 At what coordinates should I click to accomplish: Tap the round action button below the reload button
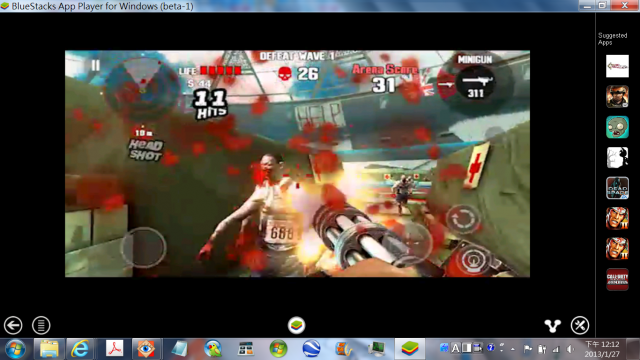(473, 260)
